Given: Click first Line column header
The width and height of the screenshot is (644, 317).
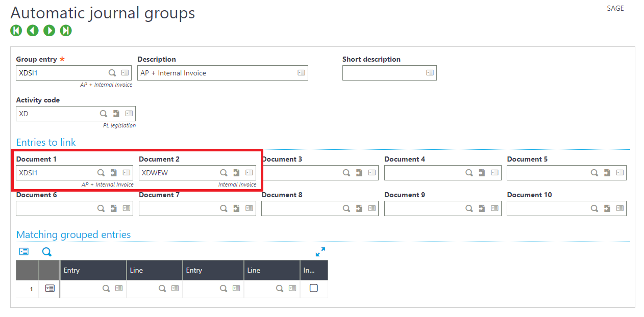Looking at the screenshot, I should 154,270.
